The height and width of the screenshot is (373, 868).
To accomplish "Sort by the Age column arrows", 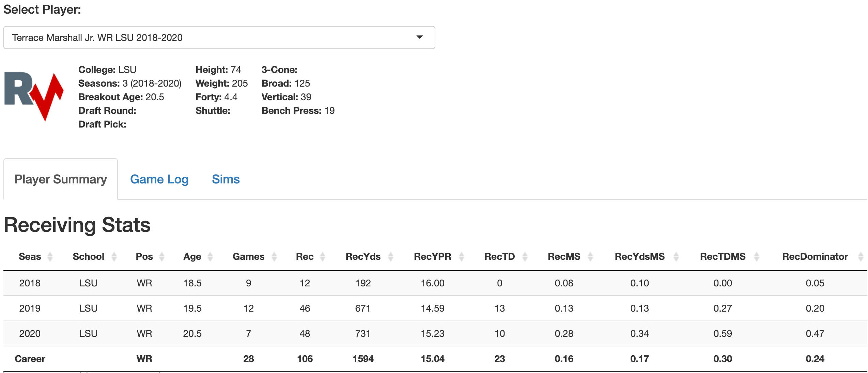I will coord(210,257).
